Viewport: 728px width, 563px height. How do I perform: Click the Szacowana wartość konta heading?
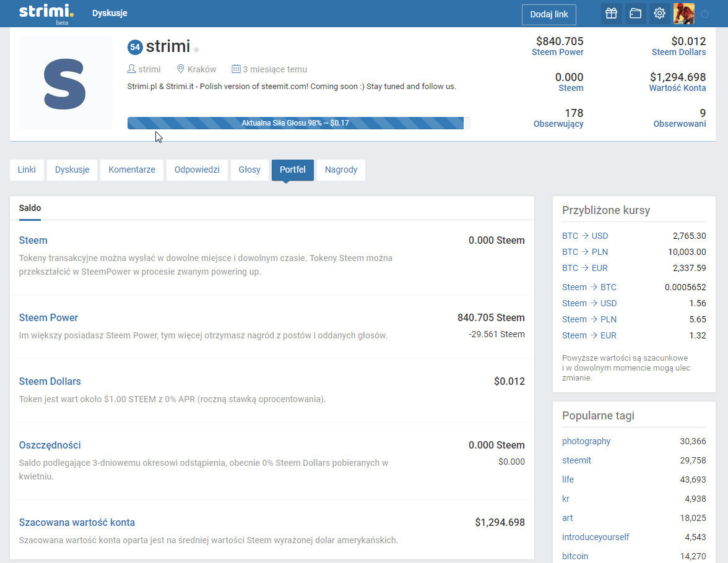(77, 522)
